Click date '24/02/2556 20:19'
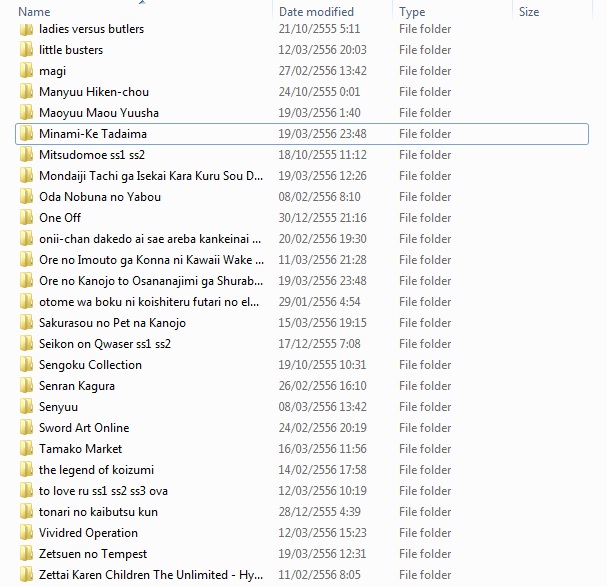607x586 pixels. pyautogui.click(x=322, y=428)
